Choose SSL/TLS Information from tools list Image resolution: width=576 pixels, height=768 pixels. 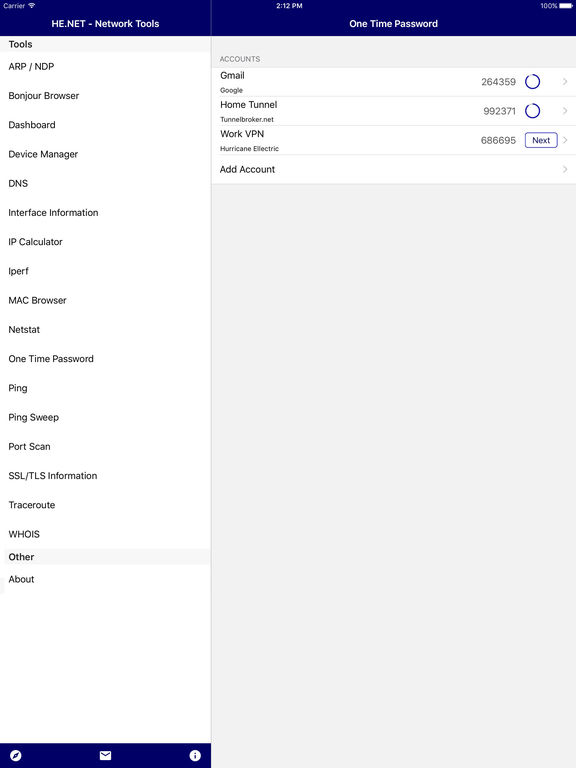[x=53, y=476]
